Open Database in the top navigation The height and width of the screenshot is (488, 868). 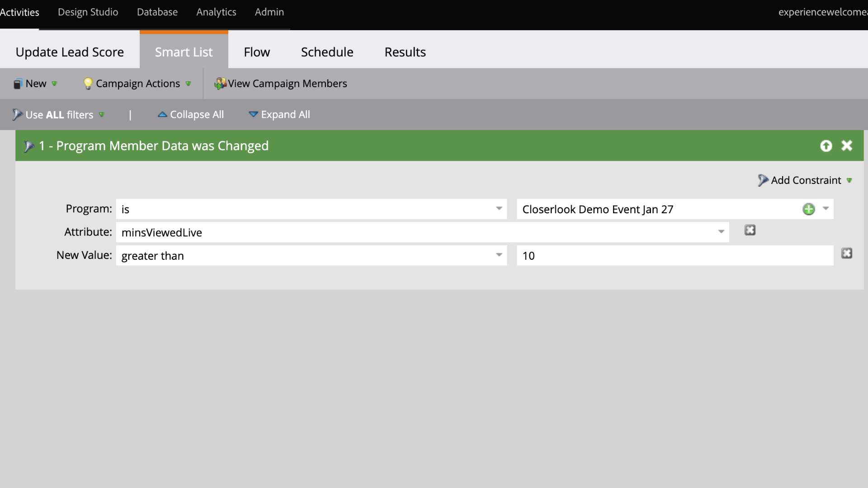click(x=157, y=12)
